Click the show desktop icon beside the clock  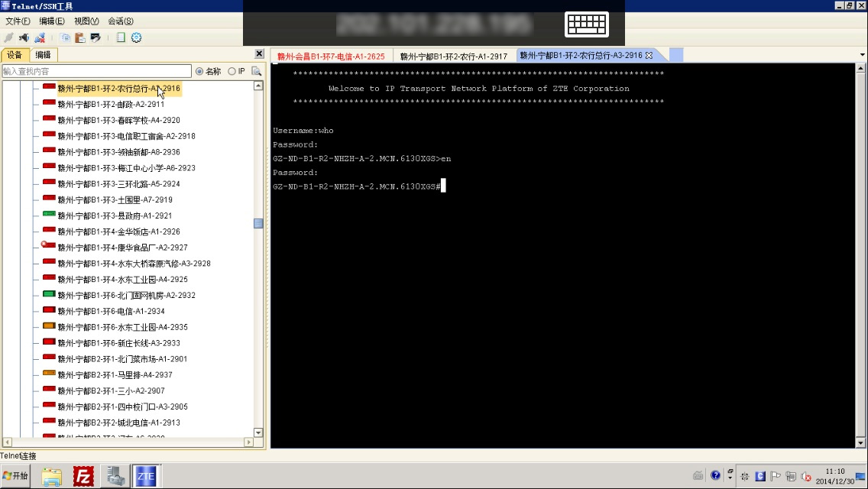[860, 476]
